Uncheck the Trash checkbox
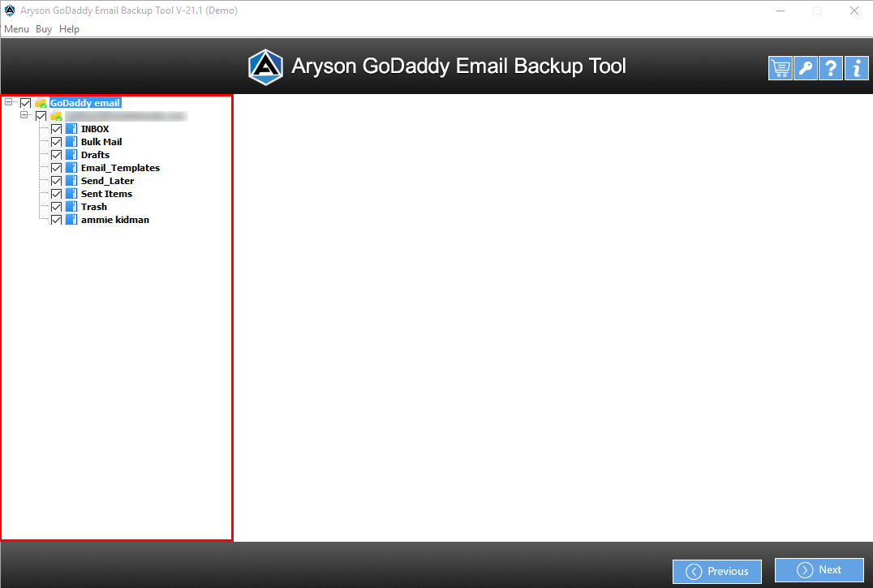This screenshot has width=873, height=588. pos(56,207)
